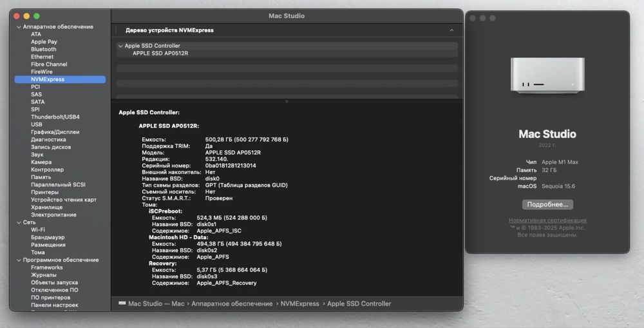Collapse the NVMExpress device tree header chevron
The width and height of the screenshot is (644, 328).
coord(451,30)
